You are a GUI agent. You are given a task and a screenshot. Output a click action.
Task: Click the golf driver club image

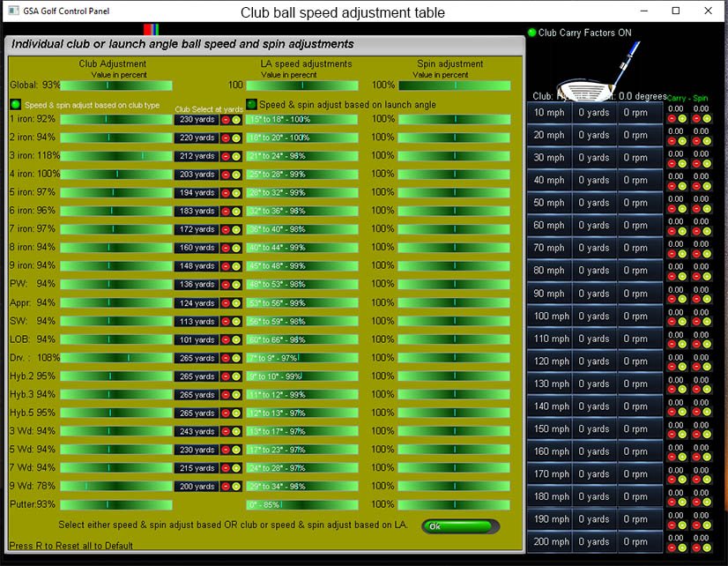[x=591, y=78]
